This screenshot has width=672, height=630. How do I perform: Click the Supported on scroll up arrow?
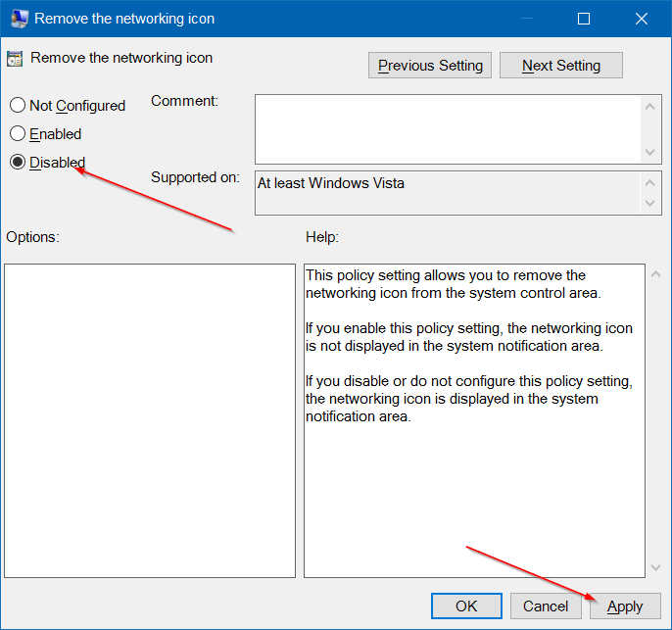click(x=651, y=183)
